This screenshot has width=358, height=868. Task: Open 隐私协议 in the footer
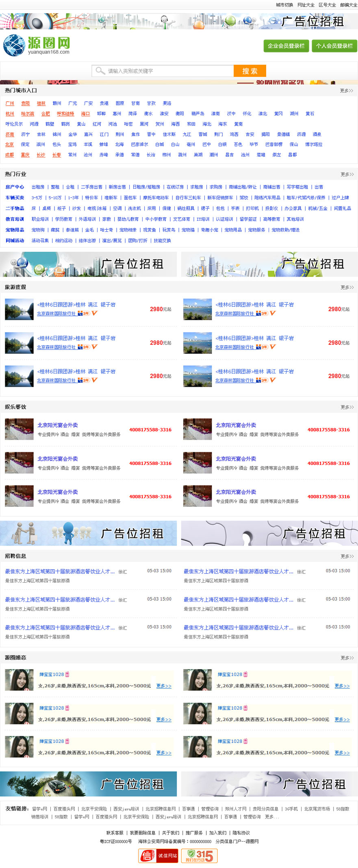pos(241,833)
